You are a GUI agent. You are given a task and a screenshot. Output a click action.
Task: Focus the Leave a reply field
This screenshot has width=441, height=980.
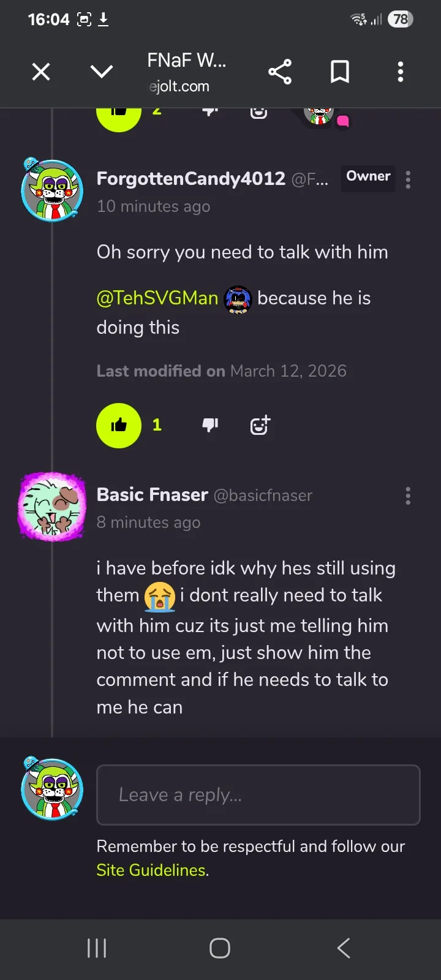[258, 795]
